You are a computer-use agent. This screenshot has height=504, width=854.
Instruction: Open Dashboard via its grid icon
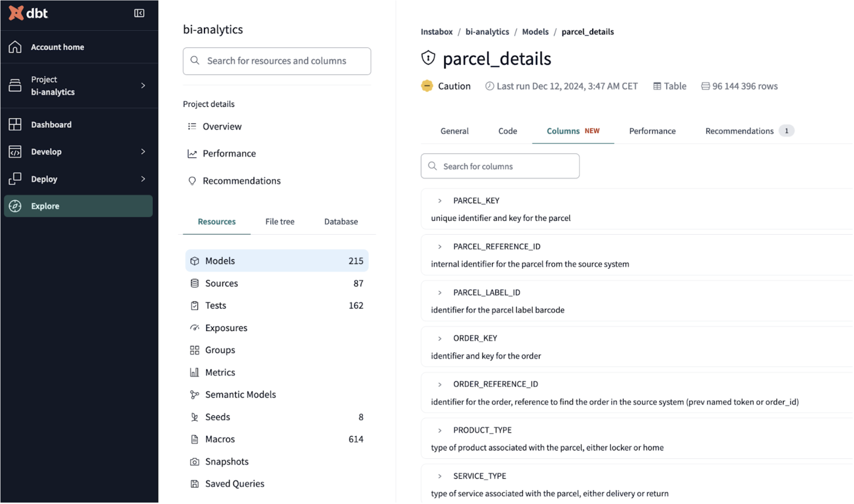tap(15, 124)
